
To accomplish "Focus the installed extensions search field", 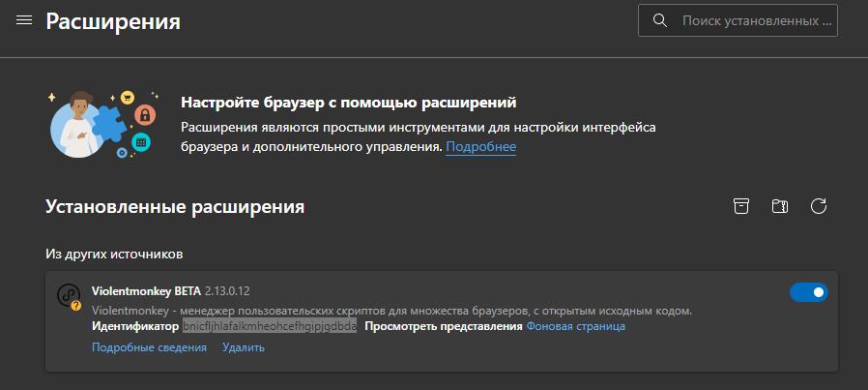I will 738,20.
